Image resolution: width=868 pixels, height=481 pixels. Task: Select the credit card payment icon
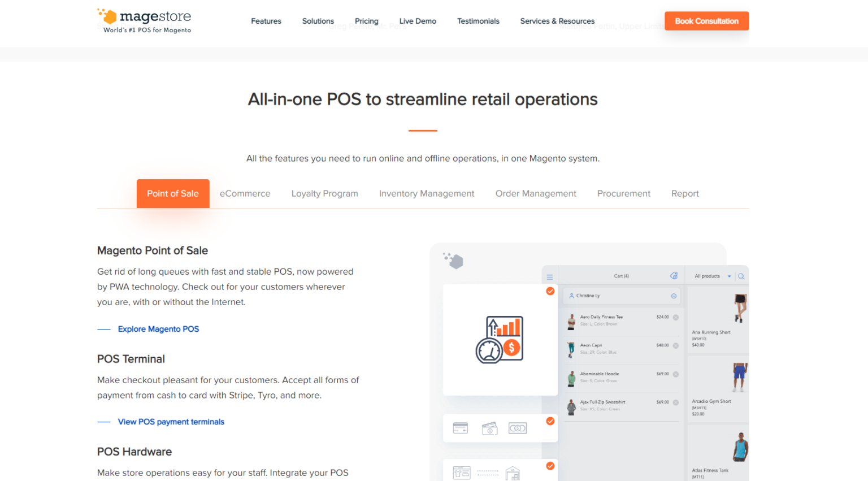point(461,428)
